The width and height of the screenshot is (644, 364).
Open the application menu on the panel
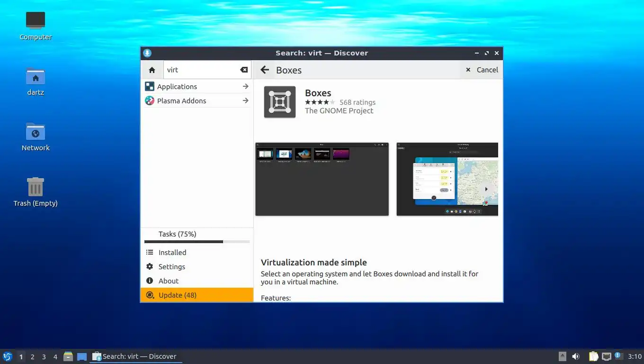[x=8, y=356]
